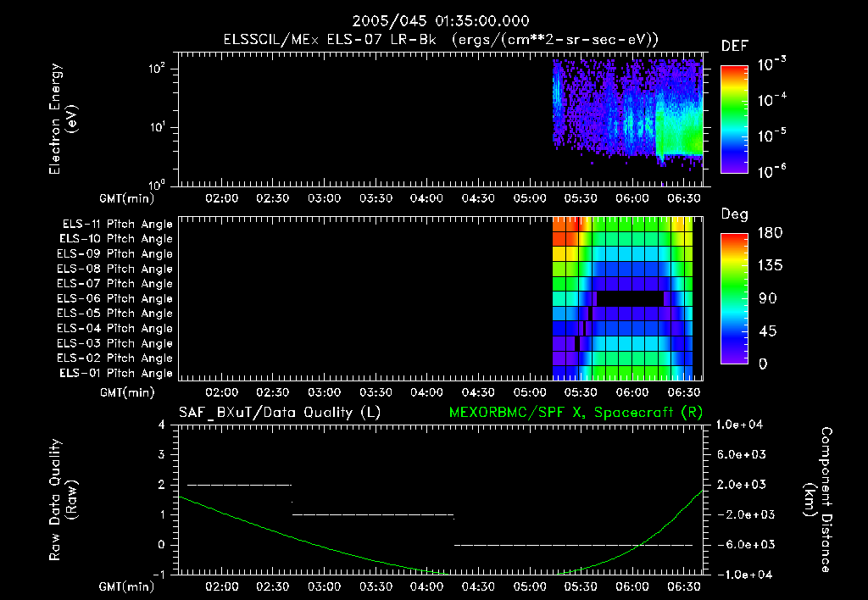
Task: Select the ELS-05 Pitch Angle row label
Action: coord(115,314)
